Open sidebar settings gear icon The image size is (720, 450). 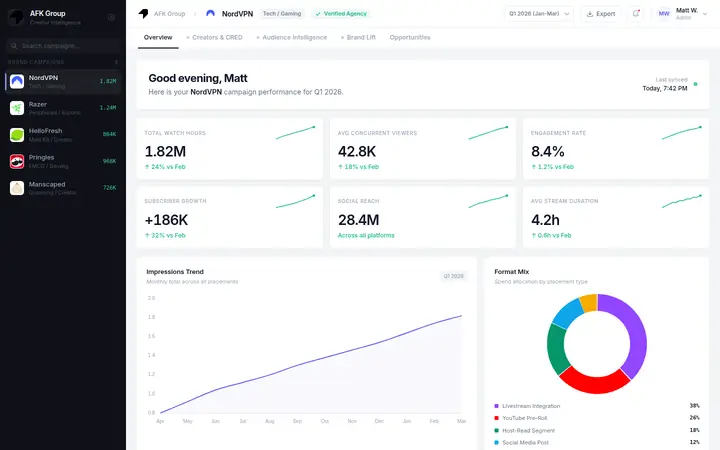111,17
